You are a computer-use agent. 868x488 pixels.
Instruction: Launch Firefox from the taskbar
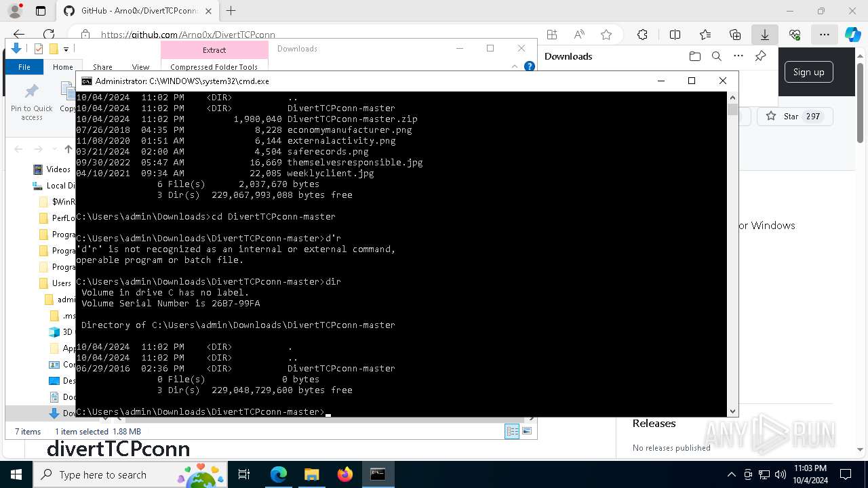[x=345, y=474]
